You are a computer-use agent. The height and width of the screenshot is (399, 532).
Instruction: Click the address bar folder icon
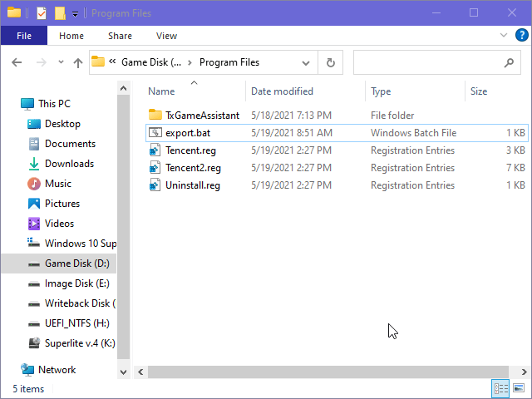pos(98,62)
